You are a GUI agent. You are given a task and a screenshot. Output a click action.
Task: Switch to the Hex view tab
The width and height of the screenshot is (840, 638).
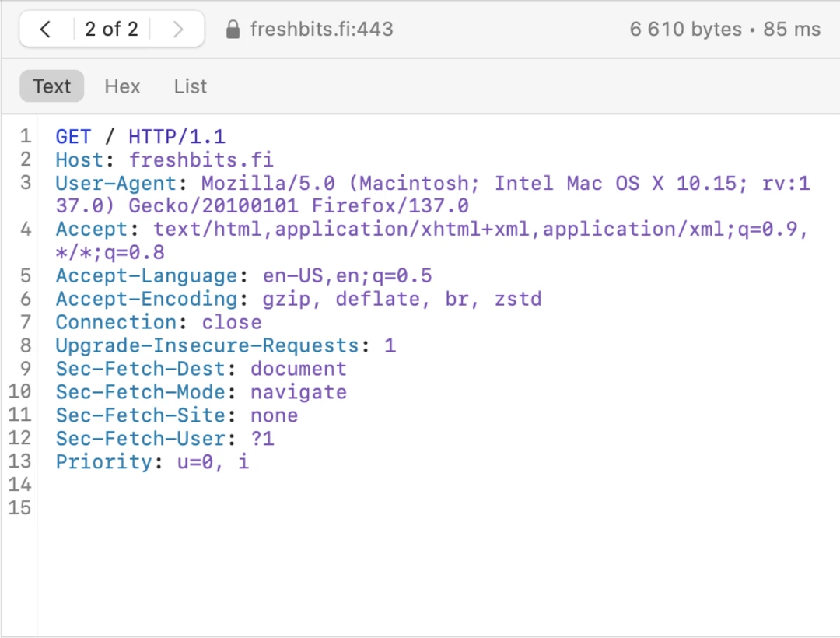coord(122,86)
